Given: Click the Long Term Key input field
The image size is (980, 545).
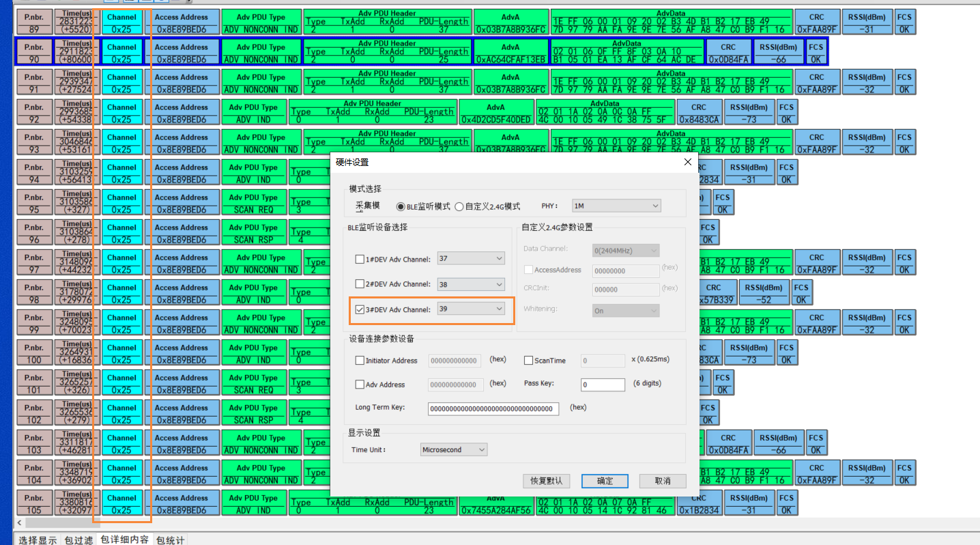Looking at the screenshot, I should (493, 408).
